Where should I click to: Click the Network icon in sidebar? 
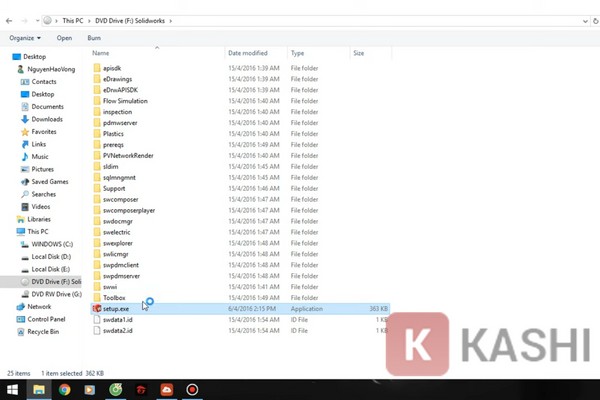21,307
